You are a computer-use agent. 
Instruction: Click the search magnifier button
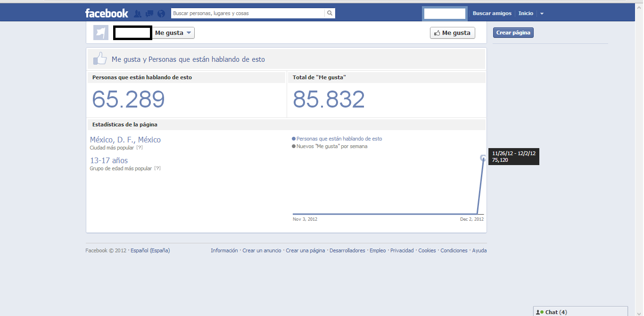330,13
